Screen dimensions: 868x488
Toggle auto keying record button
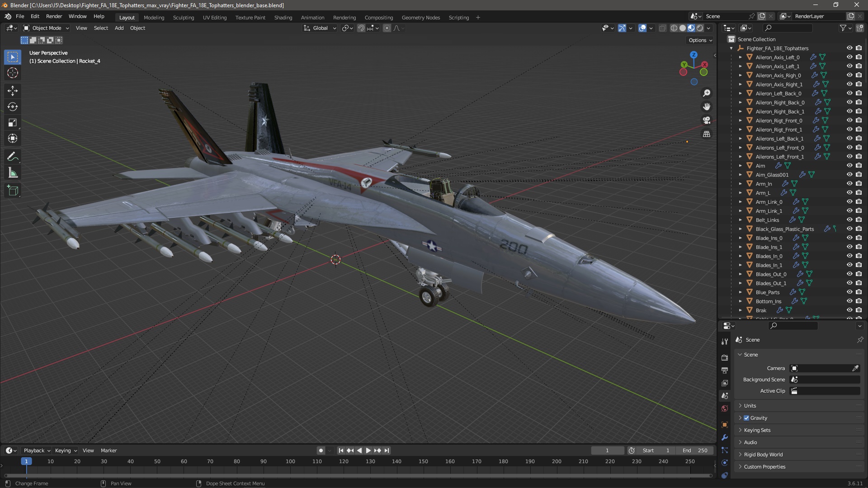321,450
